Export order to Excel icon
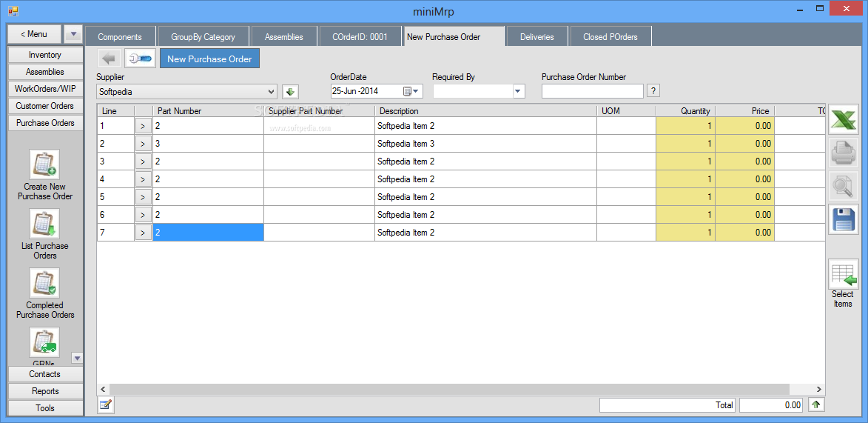This screenshot has height=423, width=868. point(843,119)
